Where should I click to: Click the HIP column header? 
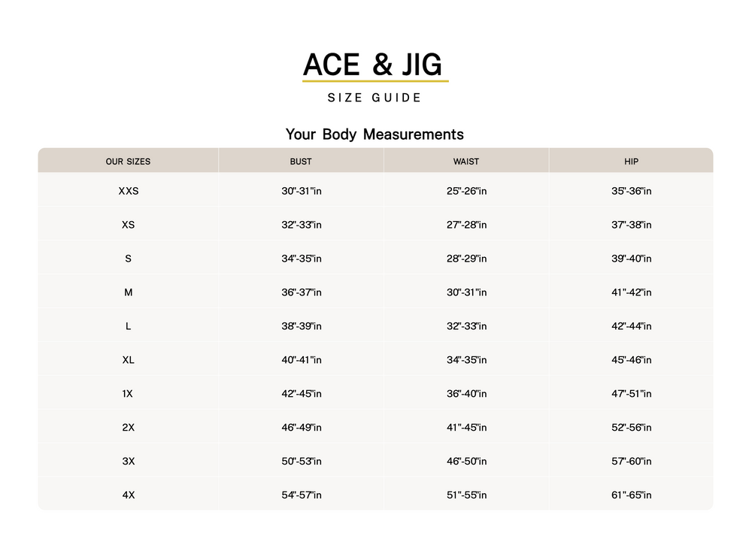click(631, 162)
